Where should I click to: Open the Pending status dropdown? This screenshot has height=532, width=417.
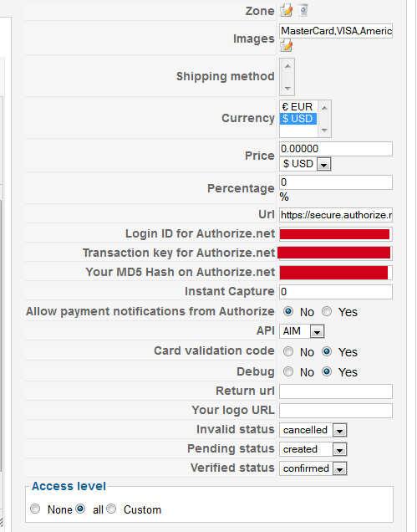click(x=313, y=449)
